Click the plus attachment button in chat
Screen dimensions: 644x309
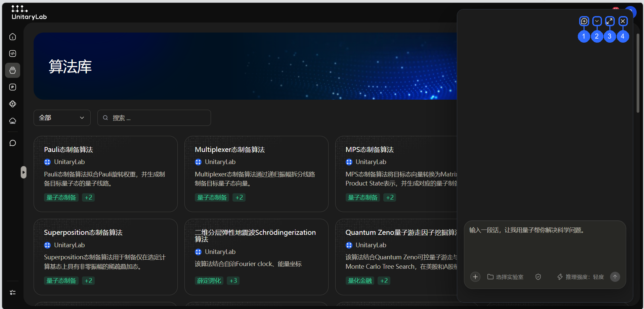(475, 277)
